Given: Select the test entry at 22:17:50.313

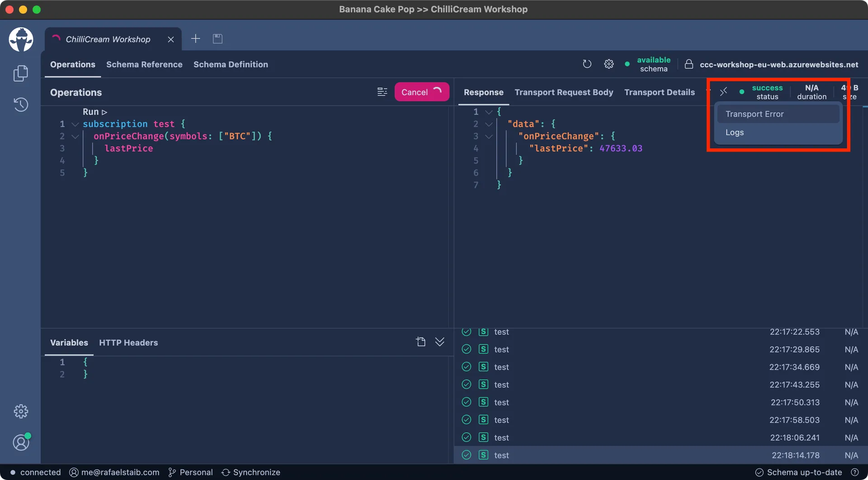Looking at the screenshot, I should pyautogui.click(x=660, y=402).
